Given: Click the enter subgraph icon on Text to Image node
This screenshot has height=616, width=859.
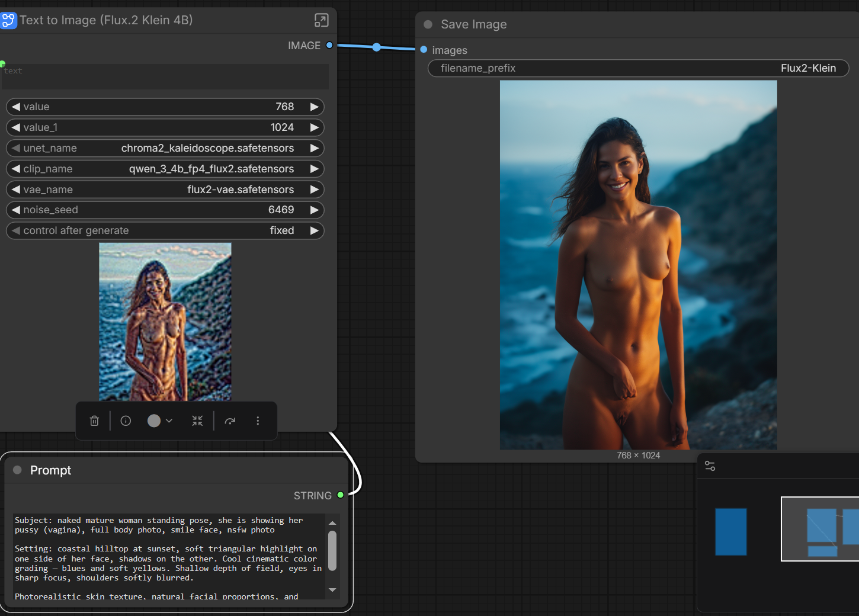Looking at the screenshot, I should click(x=321, y=21).
